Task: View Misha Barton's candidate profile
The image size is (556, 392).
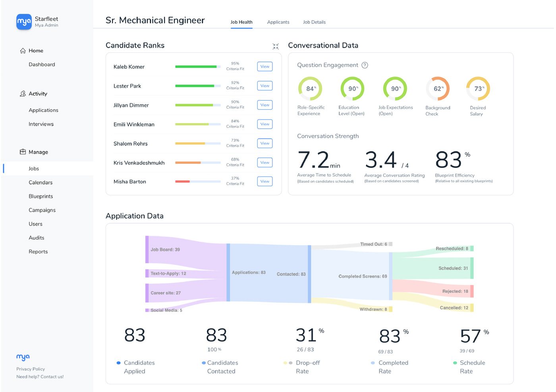Action: (x=265, y=182)
